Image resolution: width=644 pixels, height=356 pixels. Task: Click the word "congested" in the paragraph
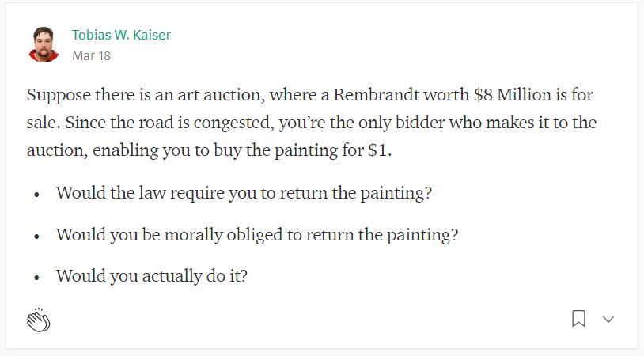[233, 123]
